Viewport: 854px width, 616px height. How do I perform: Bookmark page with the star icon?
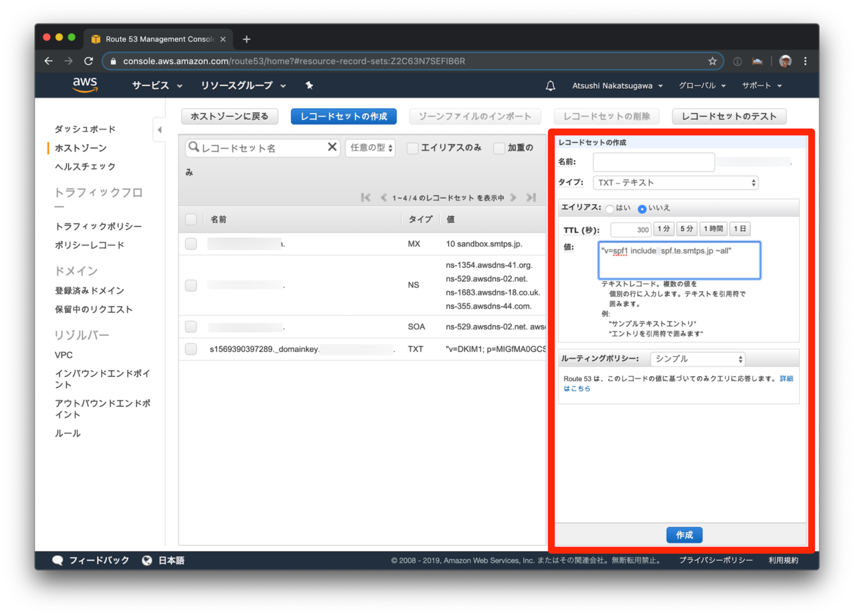712,61
